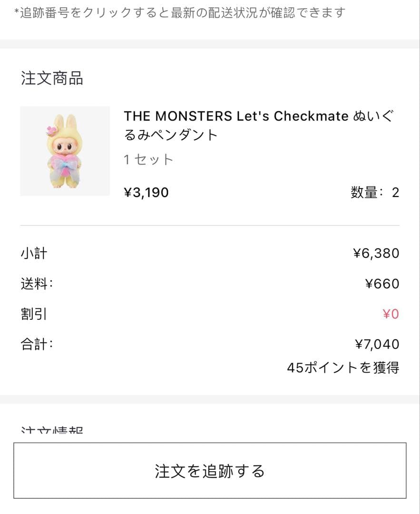
Task: Click the 注文を追跡する button
Action: click(x=210, y=471)
